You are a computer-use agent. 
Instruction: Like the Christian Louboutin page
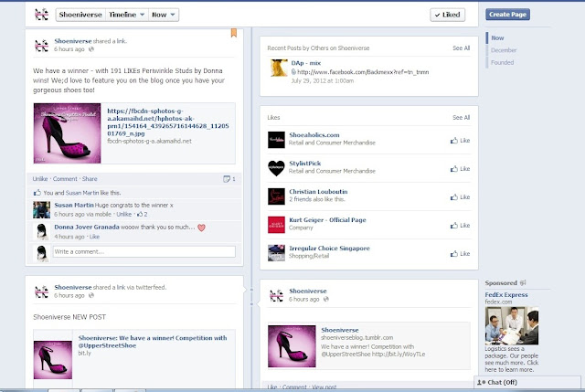tap(461, 197)
